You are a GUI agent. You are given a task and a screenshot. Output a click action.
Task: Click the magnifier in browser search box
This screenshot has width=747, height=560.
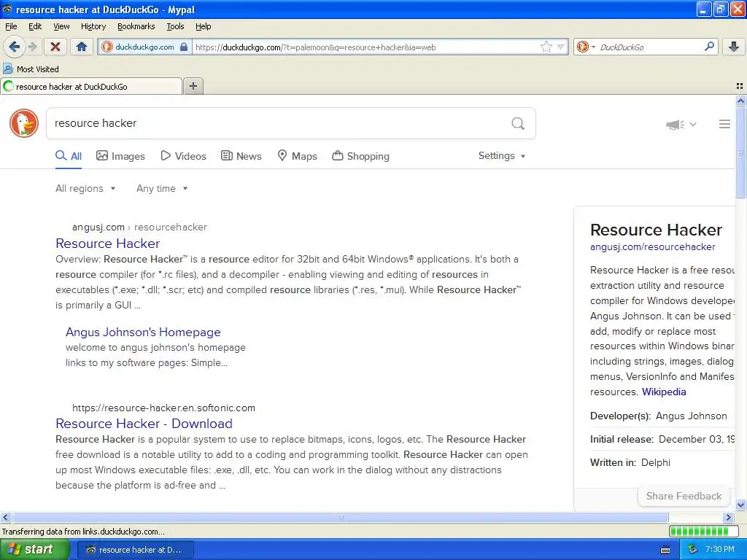(x=709, y=47)
